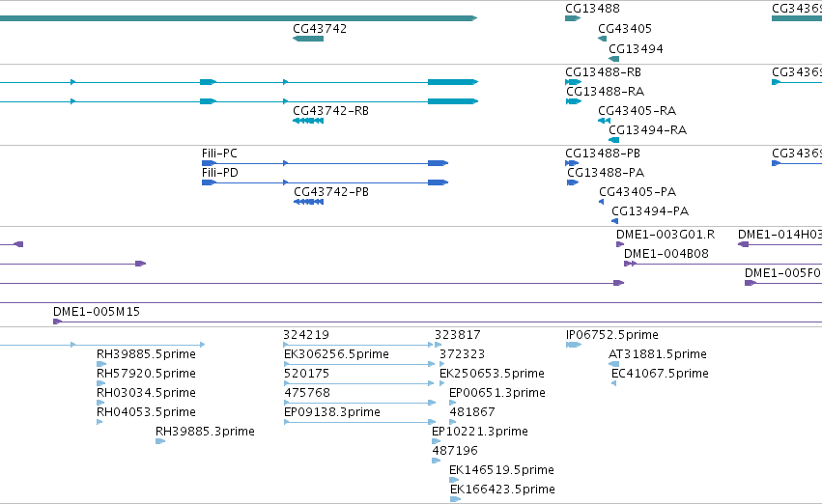Open the CG13488-RA transcript label

tap(605, 91)
